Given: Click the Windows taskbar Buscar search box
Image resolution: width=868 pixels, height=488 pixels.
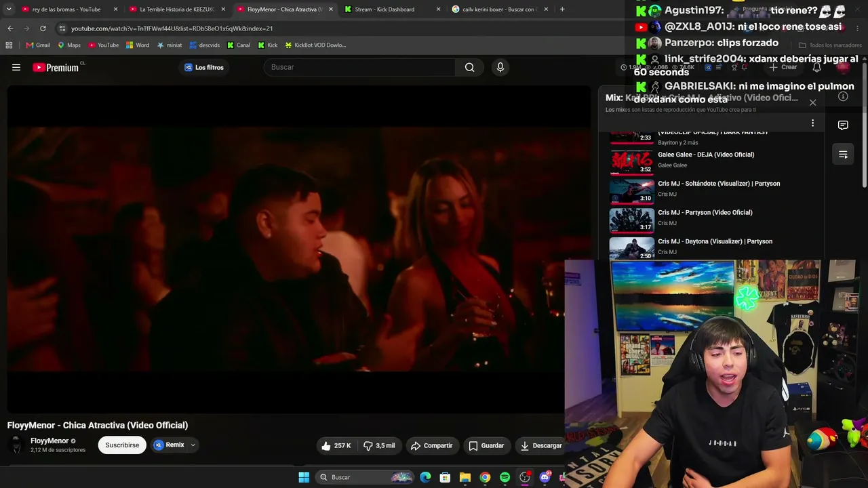Looking at the screenshot, I should click(x=365, y=477).
